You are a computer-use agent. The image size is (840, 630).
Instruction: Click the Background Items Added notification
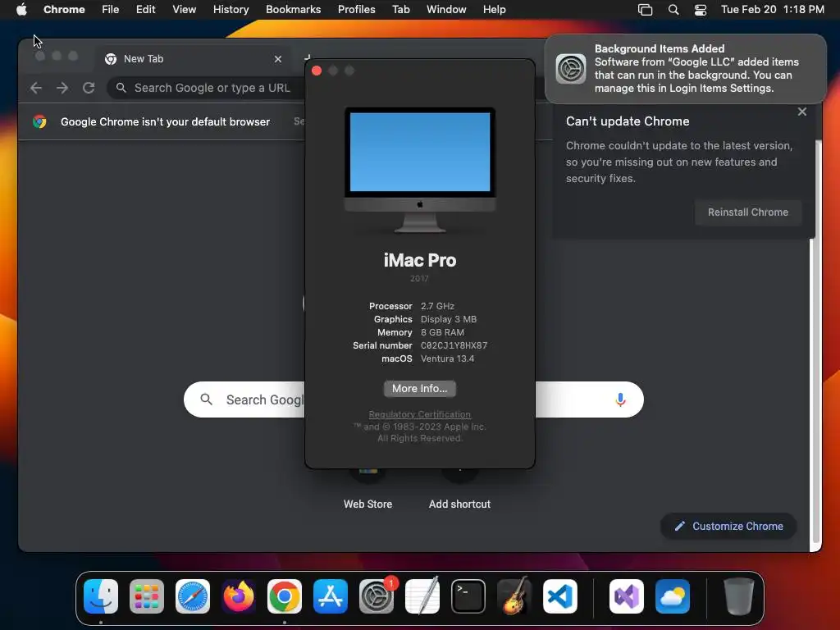685,69
